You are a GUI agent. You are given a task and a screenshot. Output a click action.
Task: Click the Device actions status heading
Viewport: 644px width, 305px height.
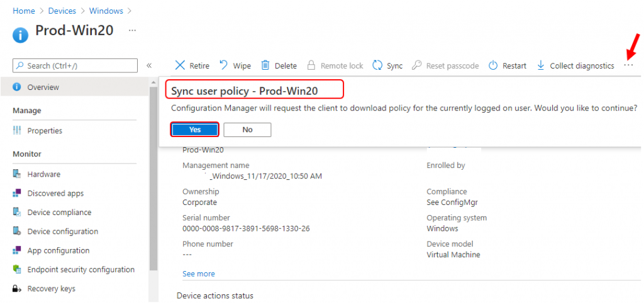click(215, 296)
